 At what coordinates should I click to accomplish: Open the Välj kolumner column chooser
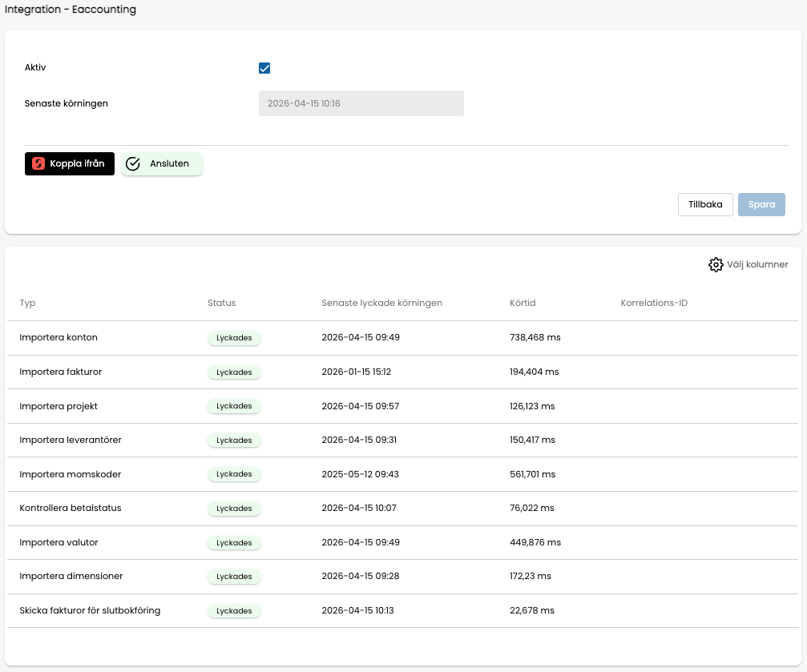pyautogui.click(x=748, y=264)
